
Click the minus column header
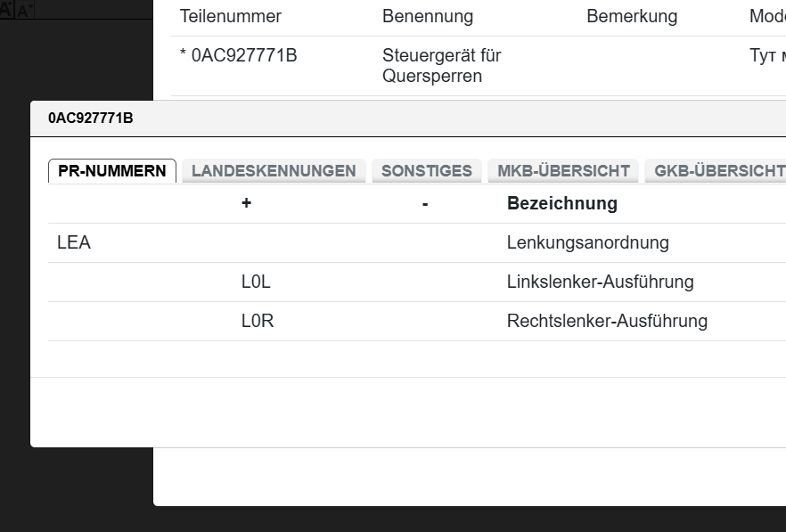[425, 203]
